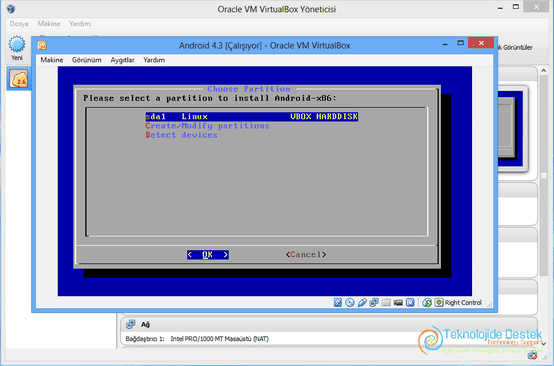This screenshot has width=554, height=366.
Task: Click the VM preview thumbnail in manager
Action: click(512, 129)
